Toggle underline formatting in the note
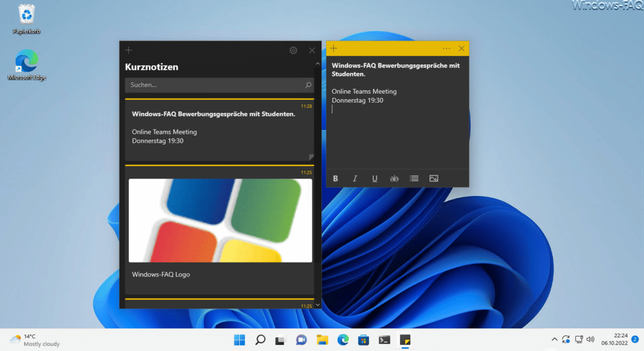Image resolution: width=644 pixels, height=351 pixels. pos(374,178)
